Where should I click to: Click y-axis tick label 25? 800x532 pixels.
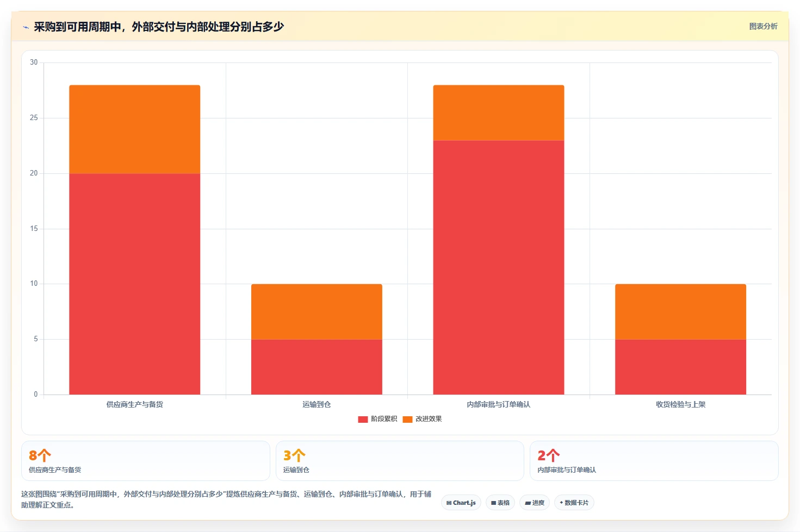click(x=34, y=118)
